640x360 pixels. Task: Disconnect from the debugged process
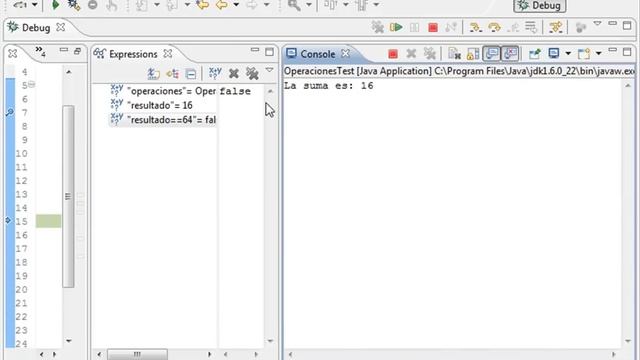click(x=451, y=27)
